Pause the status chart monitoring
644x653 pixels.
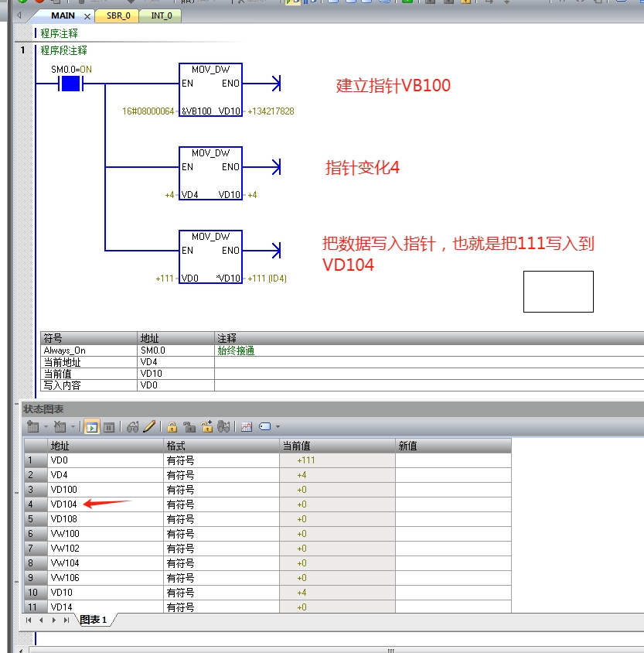[109, 426]
